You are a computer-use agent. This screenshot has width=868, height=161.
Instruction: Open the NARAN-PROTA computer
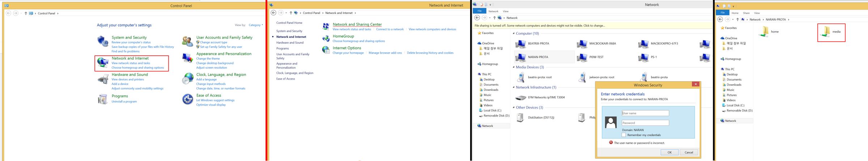point(544,57)
